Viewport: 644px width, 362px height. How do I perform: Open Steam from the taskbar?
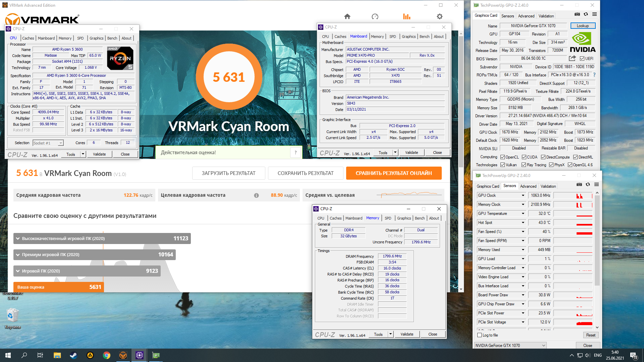pyautogui.click(x=73, y=355)
